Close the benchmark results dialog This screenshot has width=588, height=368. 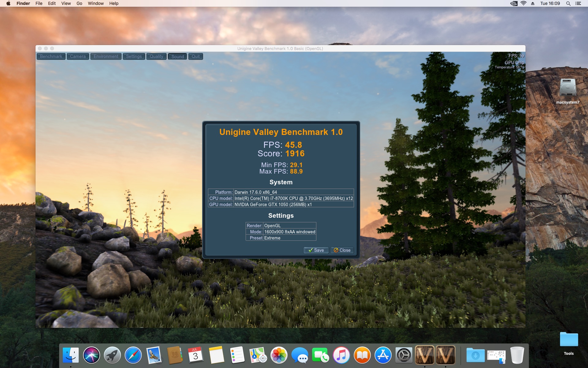click(x=342, y=250)
